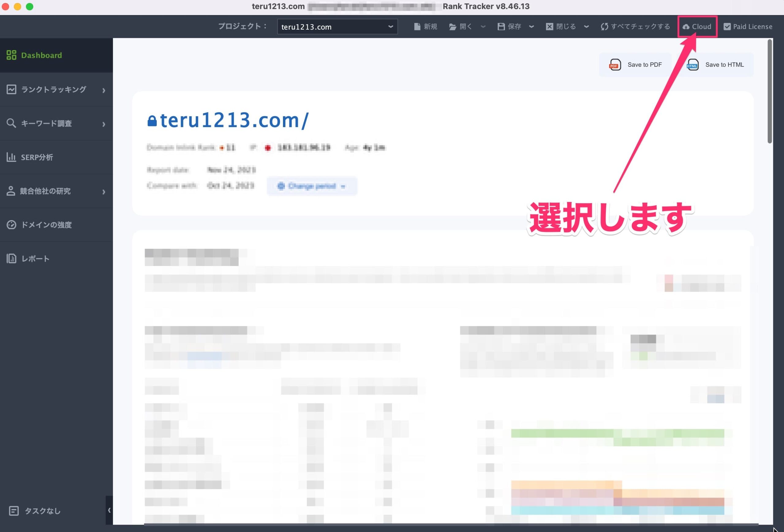Click the 新規 page icon
The image size is (784, 532).
(x=417, y=27)
